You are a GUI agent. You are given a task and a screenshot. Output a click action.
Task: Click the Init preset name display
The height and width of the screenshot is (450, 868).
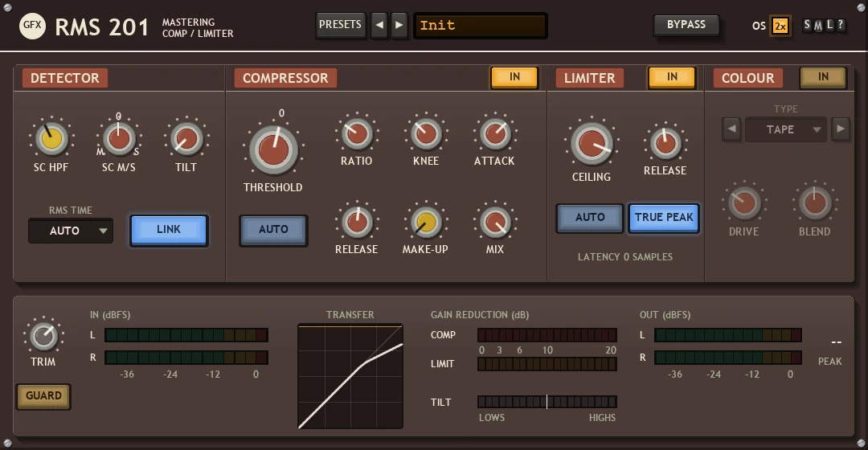[481, 26]
